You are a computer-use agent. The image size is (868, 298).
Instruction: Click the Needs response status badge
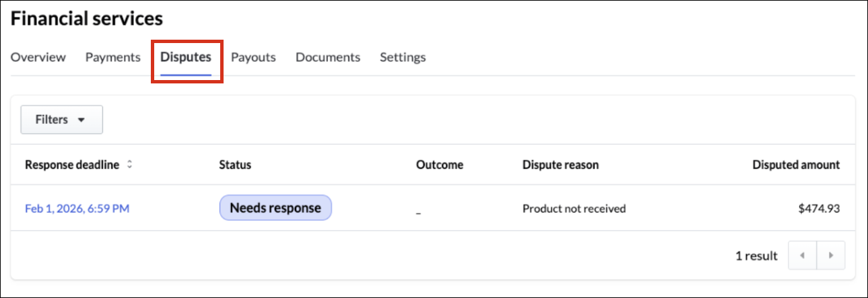pos(275,208)
